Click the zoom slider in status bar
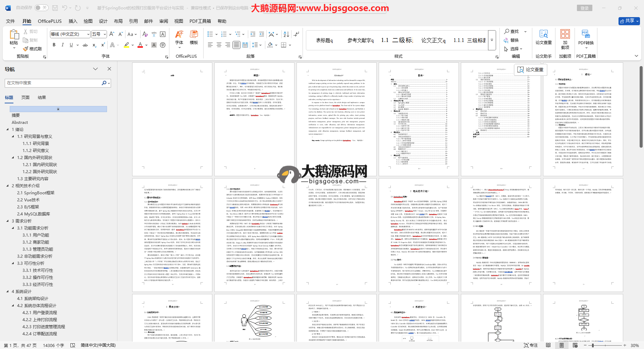Image resolution: width=644 pixels, height=349 pixels. pyautogui.click(x=593, y=345)
